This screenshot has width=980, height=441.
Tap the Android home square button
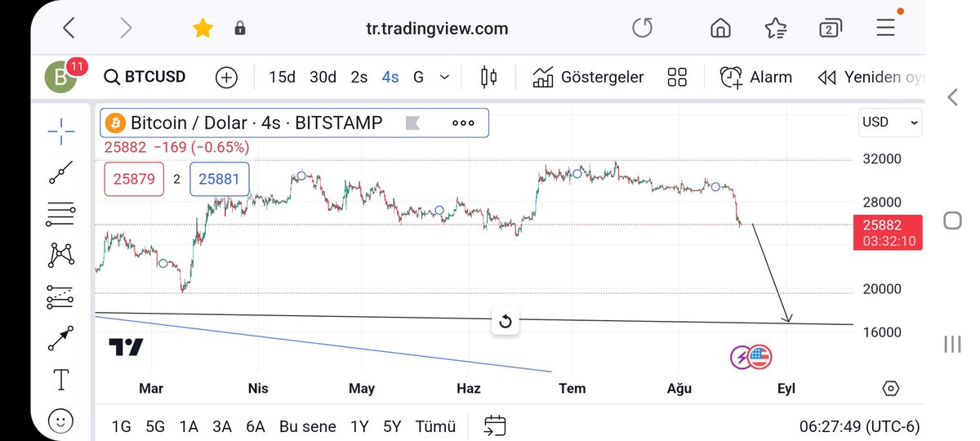point(952,220)
